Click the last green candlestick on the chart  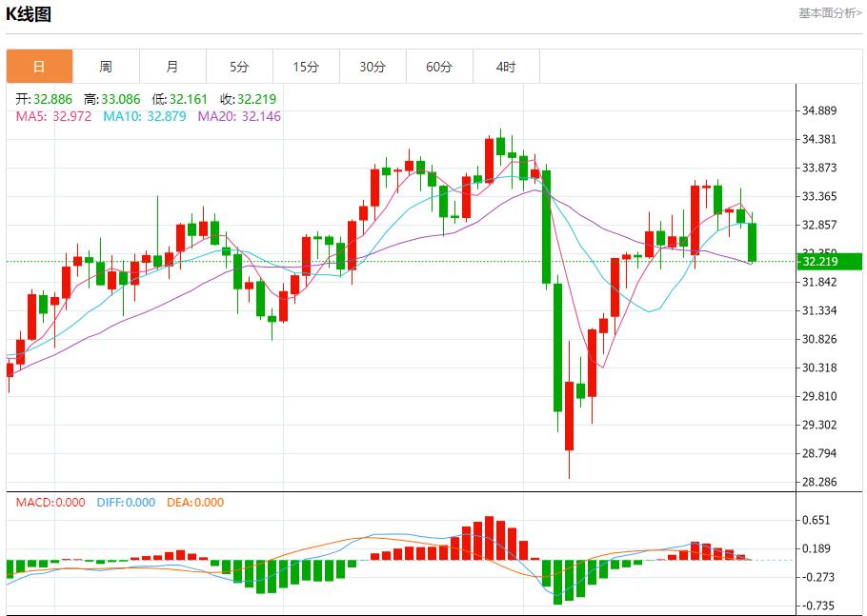pyautogui.click(x=753, y=242)
